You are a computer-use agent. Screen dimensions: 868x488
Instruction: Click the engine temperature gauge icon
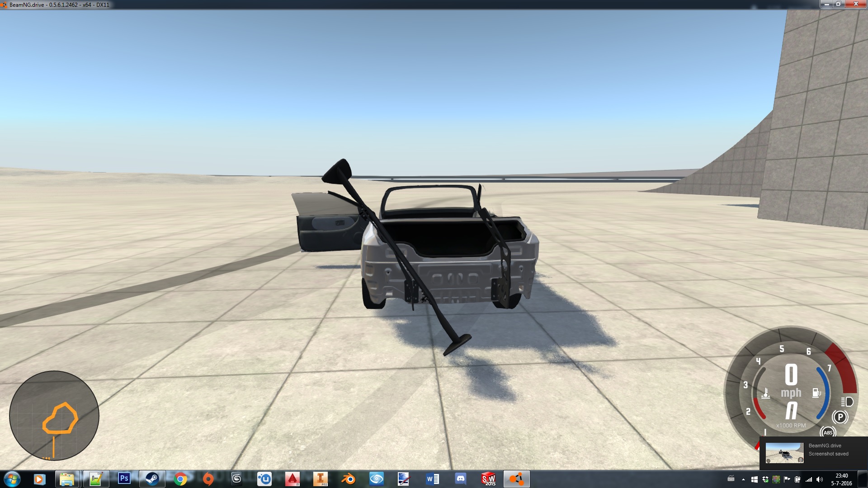tap(765, 393)
